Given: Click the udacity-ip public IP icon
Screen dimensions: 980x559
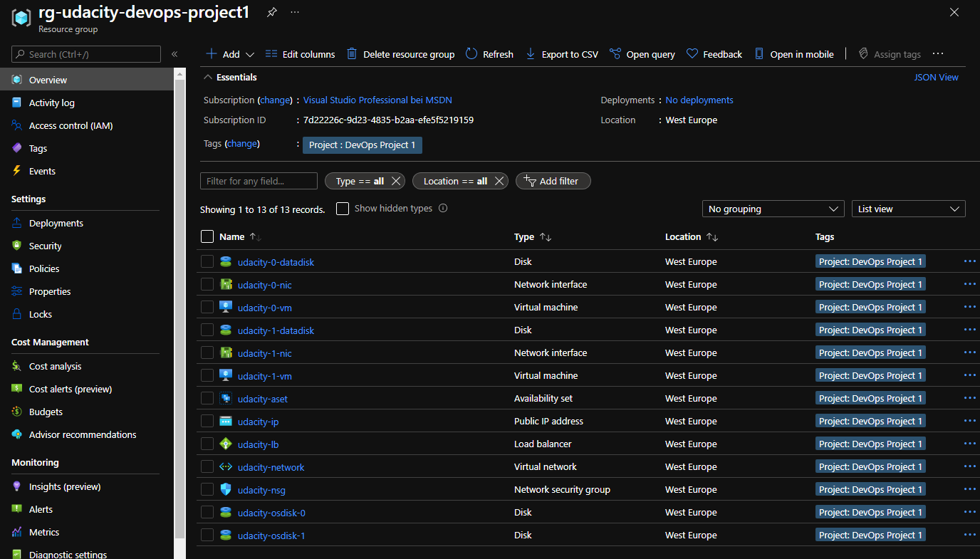Looking at the screenshot, I should click(226, 422).
